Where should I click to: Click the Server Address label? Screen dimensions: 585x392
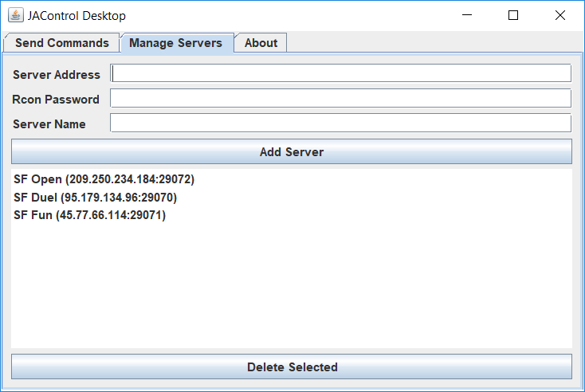tap(57, 75)
